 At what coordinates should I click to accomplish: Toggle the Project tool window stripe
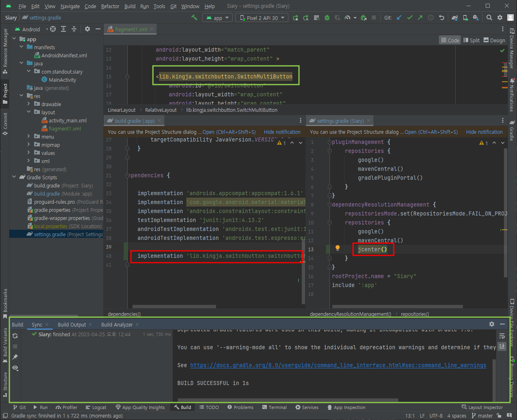click(x=5, y=94)
